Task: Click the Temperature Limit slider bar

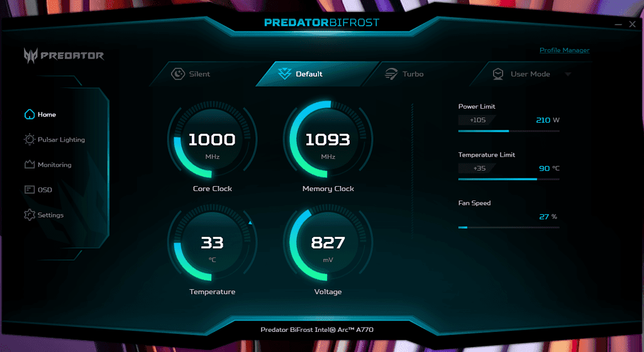Action: (x=508, y=179)
